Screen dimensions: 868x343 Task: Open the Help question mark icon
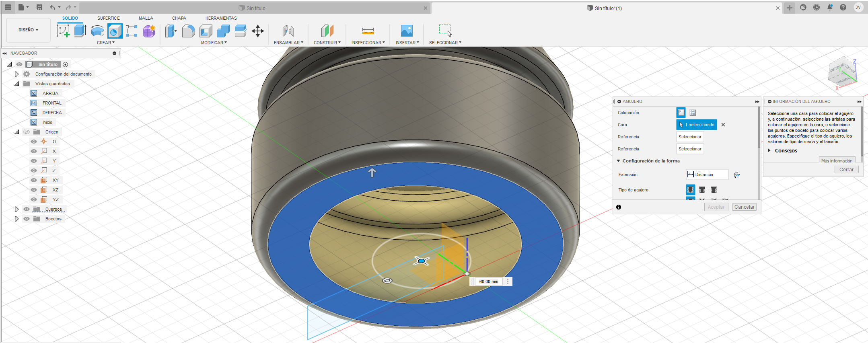pos(843,7)
